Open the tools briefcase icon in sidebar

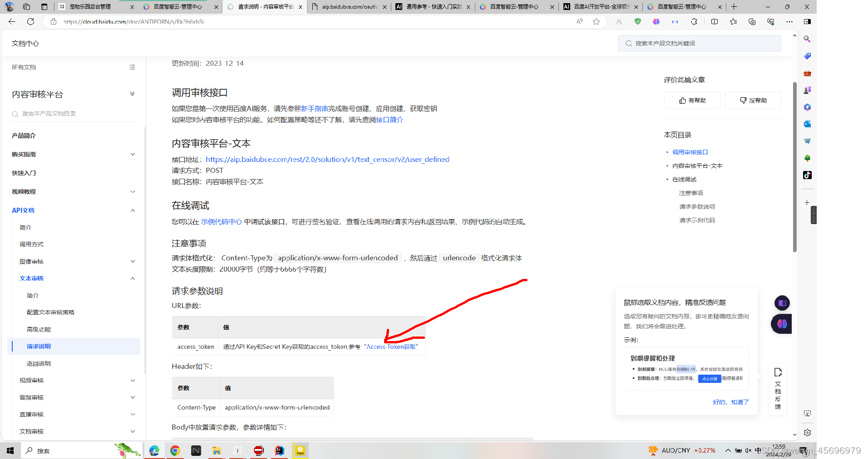pos(807,73)
